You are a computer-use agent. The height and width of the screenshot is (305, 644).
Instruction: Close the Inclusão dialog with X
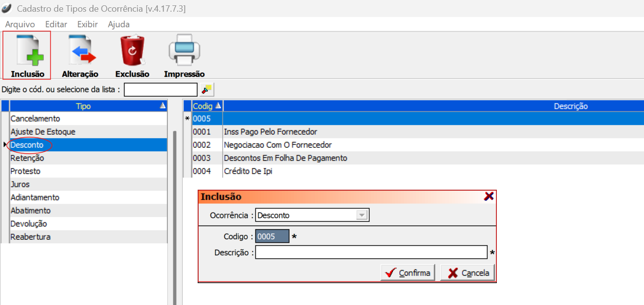pos(489,196)
